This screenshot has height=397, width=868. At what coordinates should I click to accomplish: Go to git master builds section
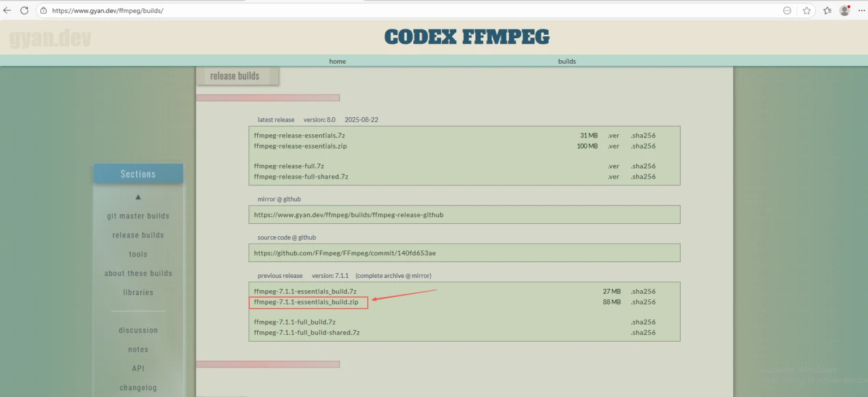138,216
